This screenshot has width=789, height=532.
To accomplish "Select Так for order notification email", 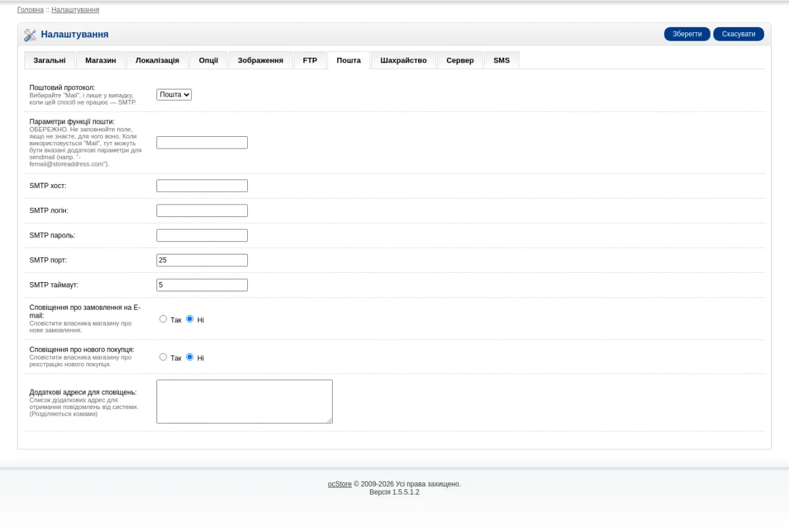I will click(163, 319).
